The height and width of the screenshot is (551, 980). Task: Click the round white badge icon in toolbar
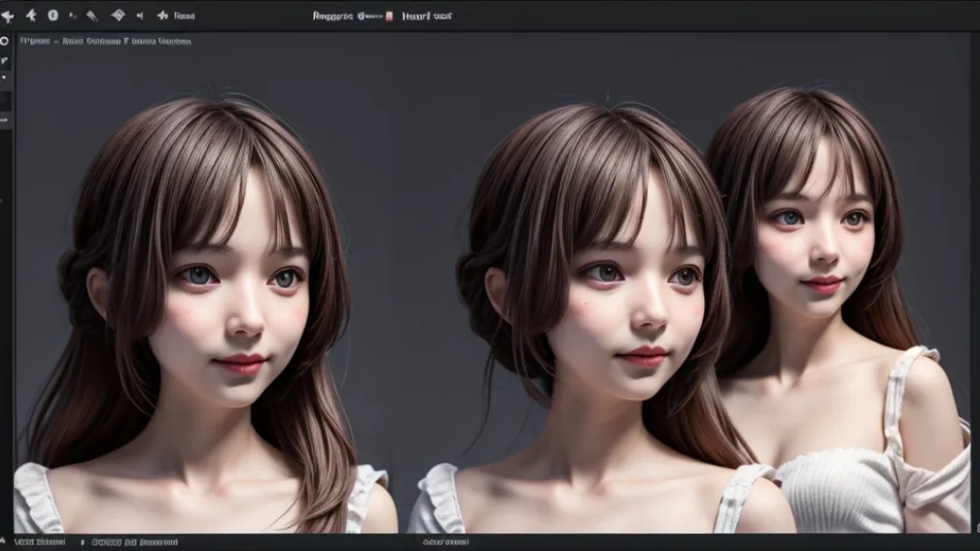click(52, 16)
